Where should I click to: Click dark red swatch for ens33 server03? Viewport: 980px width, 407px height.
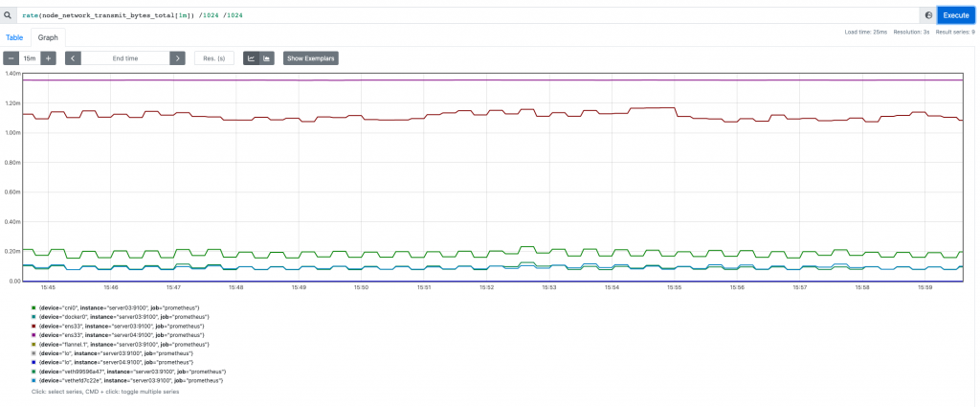point(33,327)
